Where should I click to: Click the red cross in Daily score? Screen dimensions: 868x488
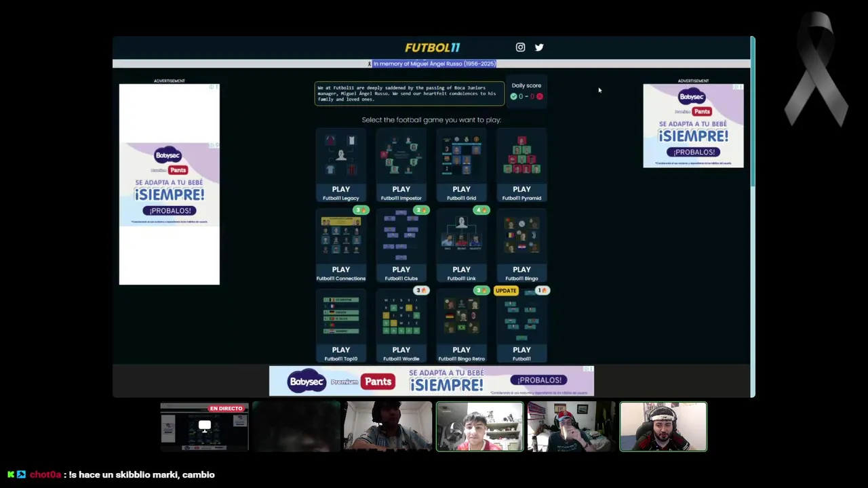[x=540, y=96]
